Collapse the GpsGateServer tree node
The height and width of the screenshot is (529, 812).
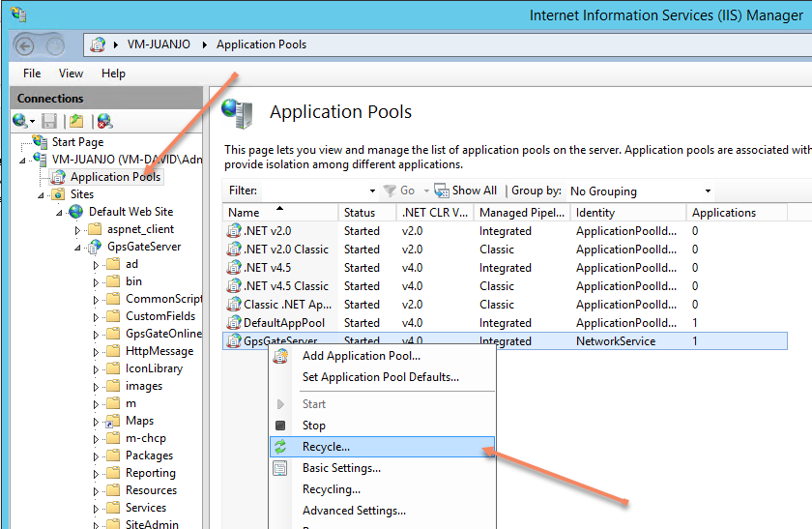77,248
